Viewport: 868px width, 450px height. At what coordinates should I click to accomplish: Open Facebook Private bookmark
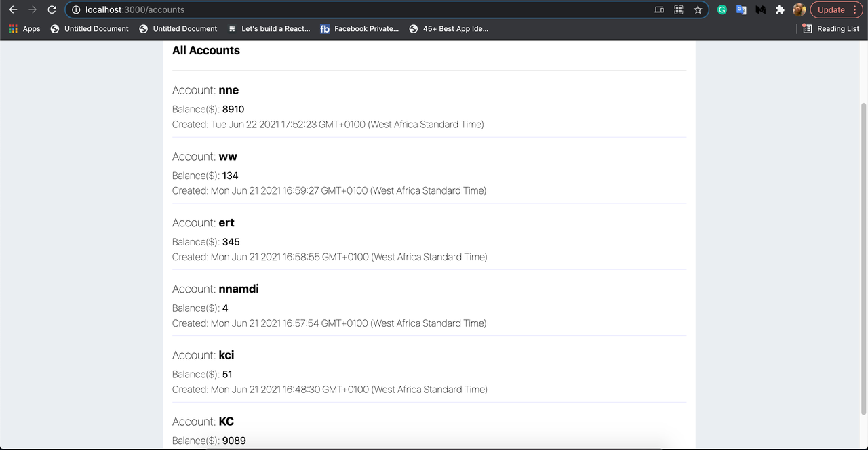tap(359, 28)
